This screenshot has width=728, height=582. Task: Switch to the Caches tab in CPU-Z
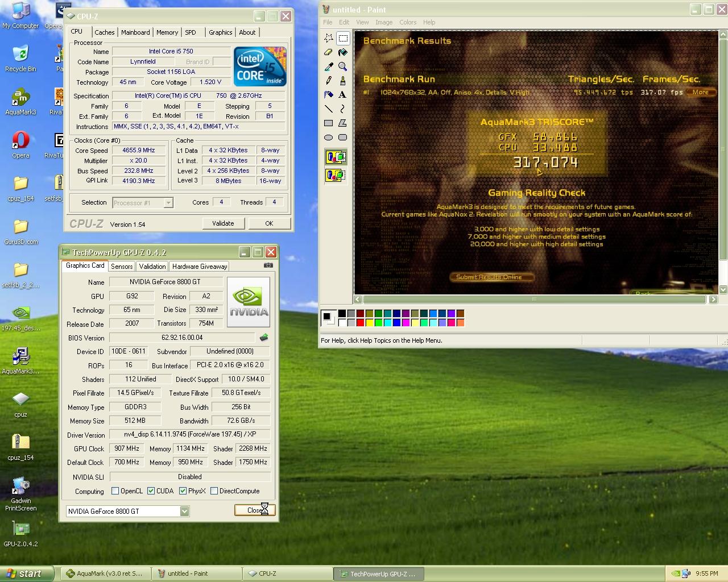coord(105,32)
